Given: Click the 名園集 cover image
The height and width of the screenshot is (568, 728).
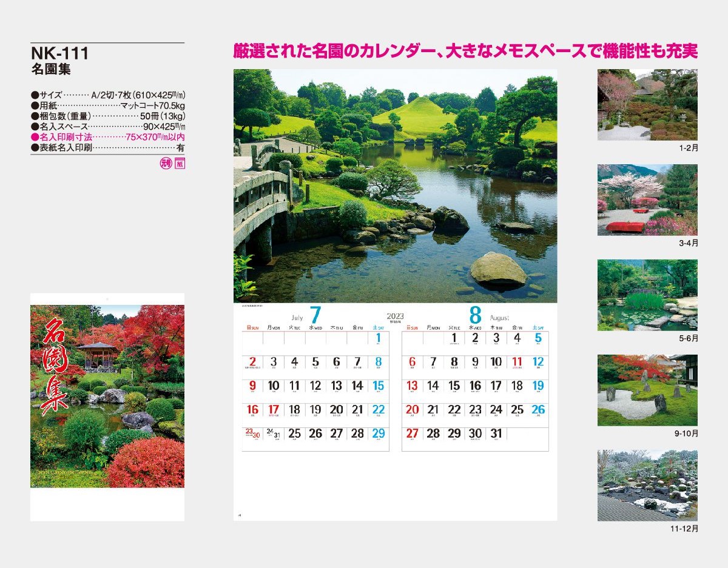Looking at the screenshot, I should [107, 391].
